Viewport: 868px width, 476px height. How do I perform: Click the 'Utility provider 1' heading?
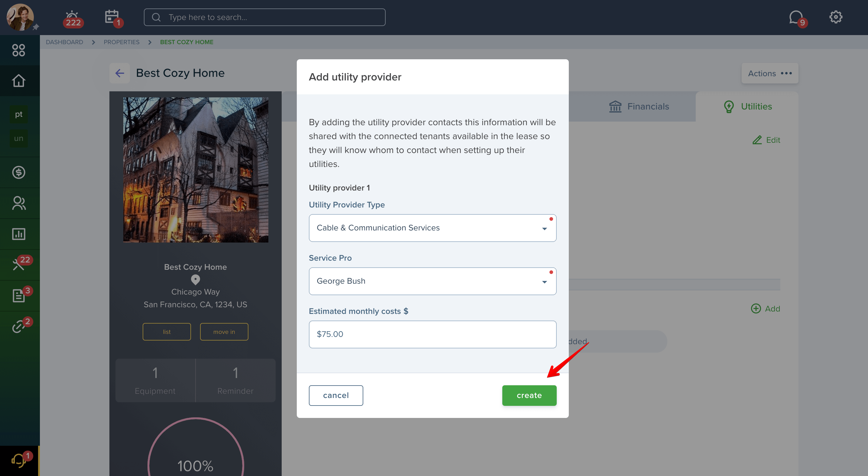(339, 188)
